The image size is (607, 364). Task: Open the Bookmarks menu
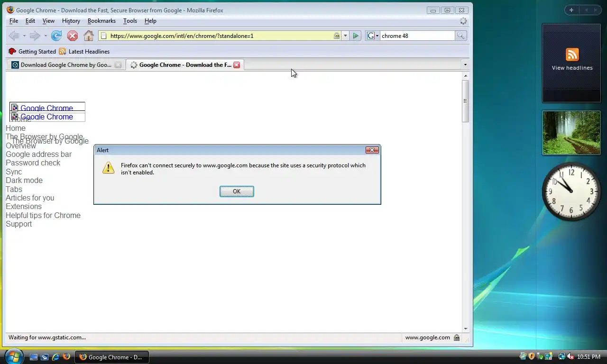(x=101, y=21)
